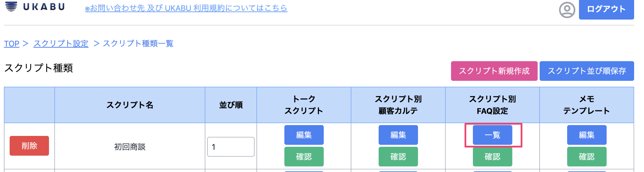Delete the 初回商談 script with 削除

pyautogui.click(x=29, y=146)
